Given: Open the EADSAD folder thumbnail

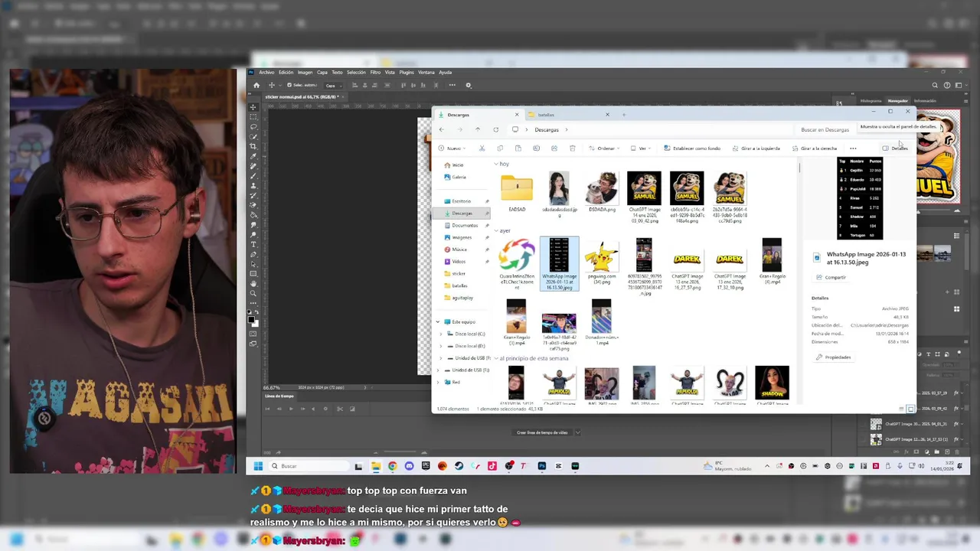Looking at the screenshot, I should pos(517,187).
